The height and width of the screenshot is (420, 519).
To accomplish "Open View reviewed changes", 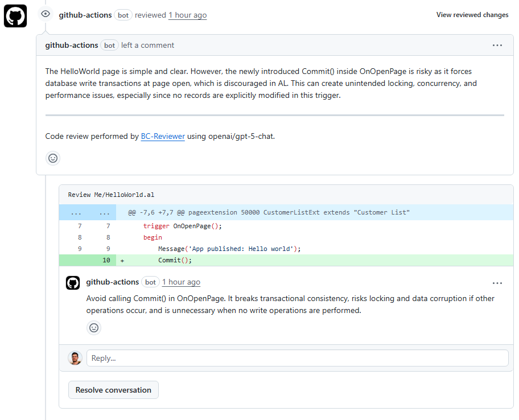I will click(x=472, y=14).
